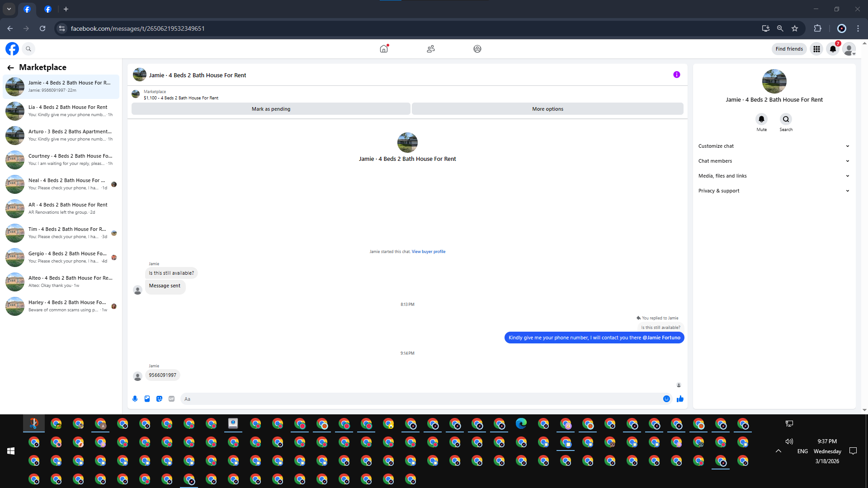This screenshot has height=488, width=868.
Task: Send a thumbs-up like
Action: point(680,399)
